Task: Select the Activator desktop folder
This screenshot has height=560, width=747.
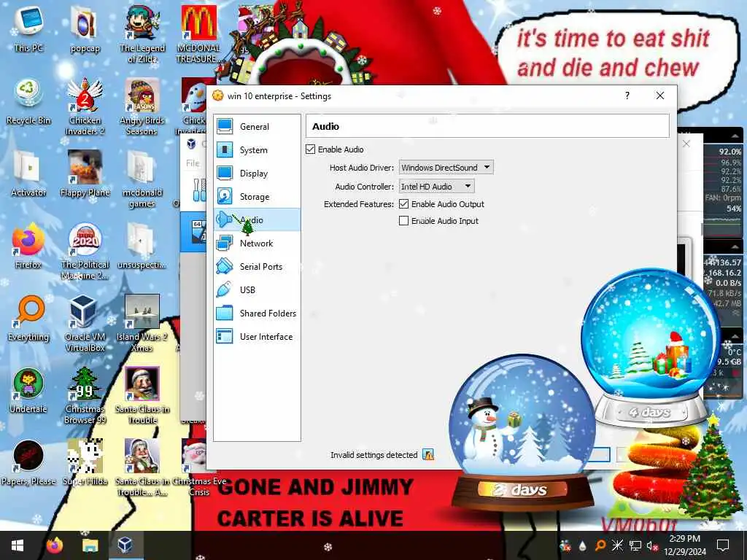Action: click(x=28, y=174)
